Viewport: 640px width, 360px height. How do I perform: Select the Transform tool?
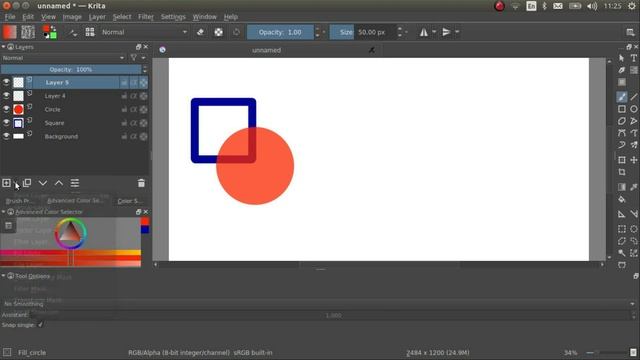(622, 160)
